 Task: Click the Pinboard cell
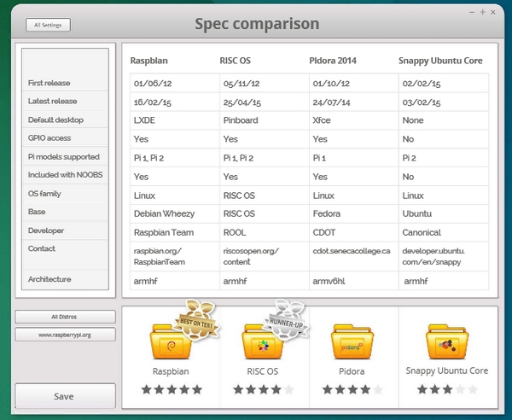pos(265,120)
